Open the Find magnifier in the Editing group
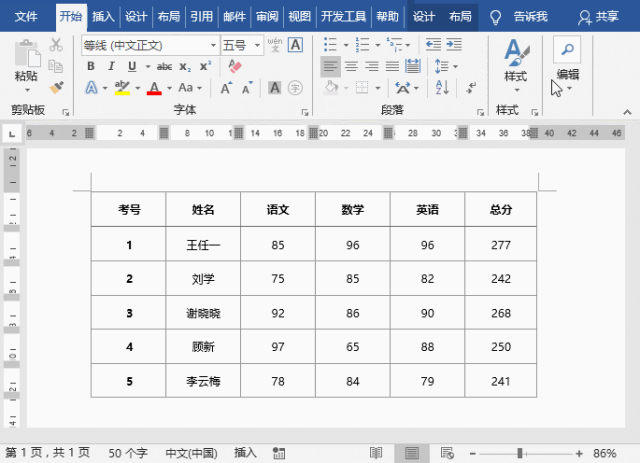Image resolution: width=640 pixels, height=463 pixels. (x=567, y=49)
